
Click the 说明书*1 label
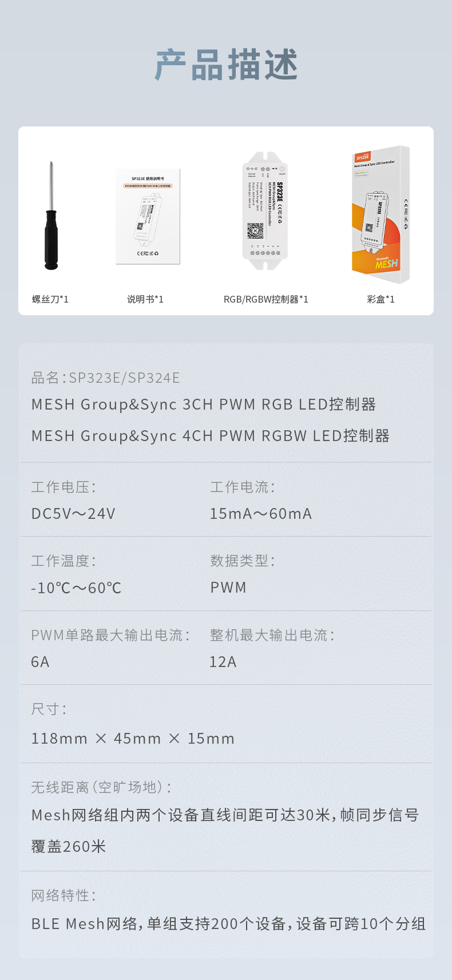(145, 299)
